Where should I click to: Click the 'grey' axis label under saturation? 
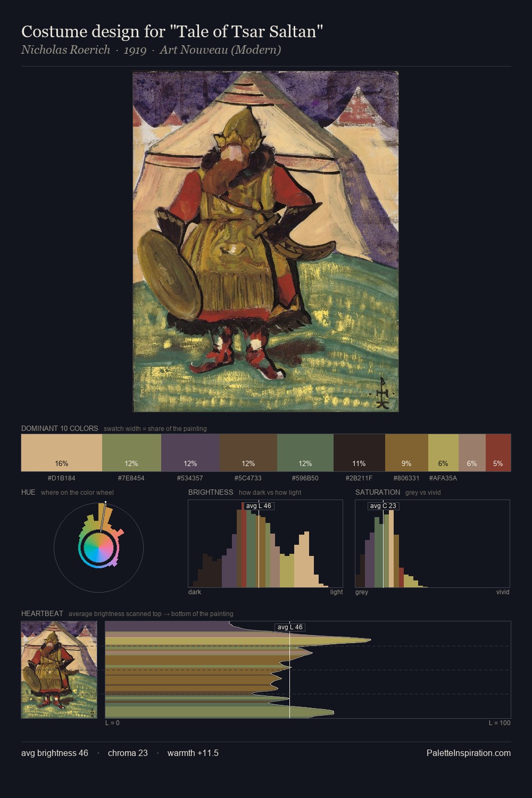pyautogui.click(x=362, y=592)
